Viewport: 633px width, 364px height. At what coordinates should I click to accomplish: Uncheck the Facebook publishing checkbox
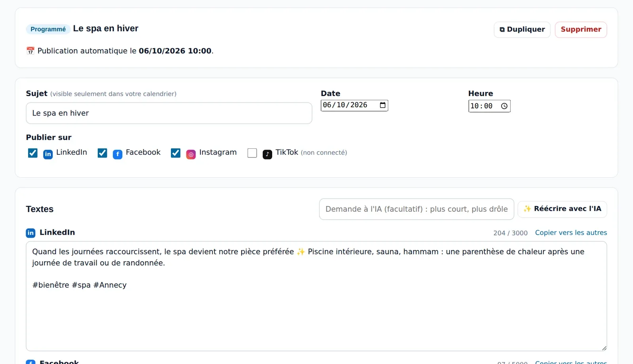pyautogui.click(x=102, y=153)
